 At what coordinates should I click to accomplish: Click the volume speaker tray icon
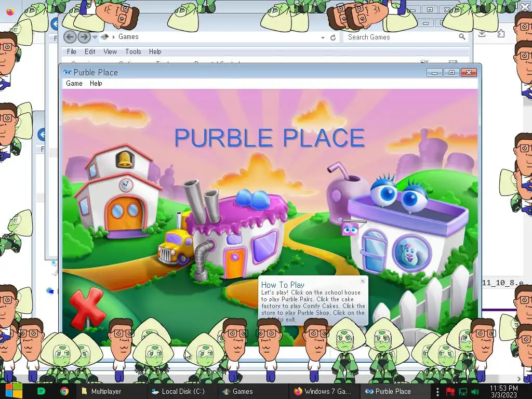(x=475, y=392)
